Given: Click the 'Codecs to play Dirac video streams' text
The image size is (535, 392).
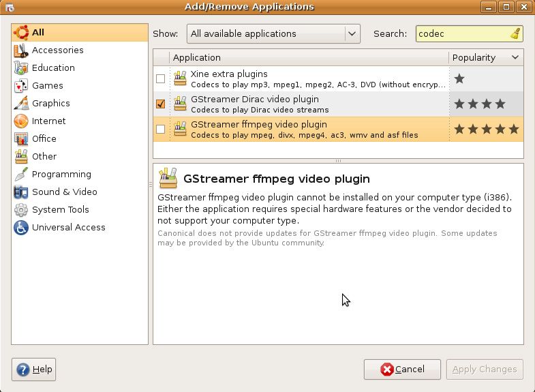Looking at the screenshot, I should [260, 110].
